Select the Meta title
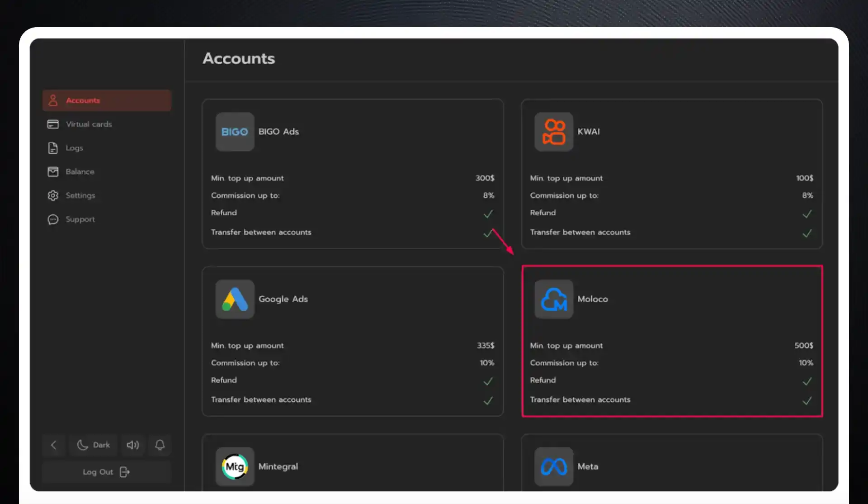Image resolution: width=868 pixels, height=504 pixels. (x=588, y=466)
